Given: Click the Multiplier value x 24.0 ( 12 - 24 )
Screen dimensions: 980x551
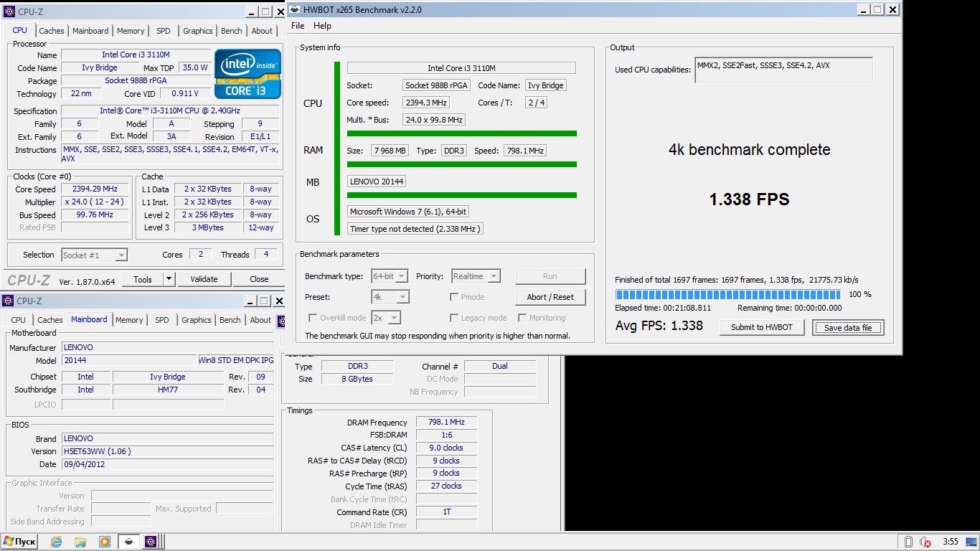Looking at the screenshot, I should pos(95,202).
